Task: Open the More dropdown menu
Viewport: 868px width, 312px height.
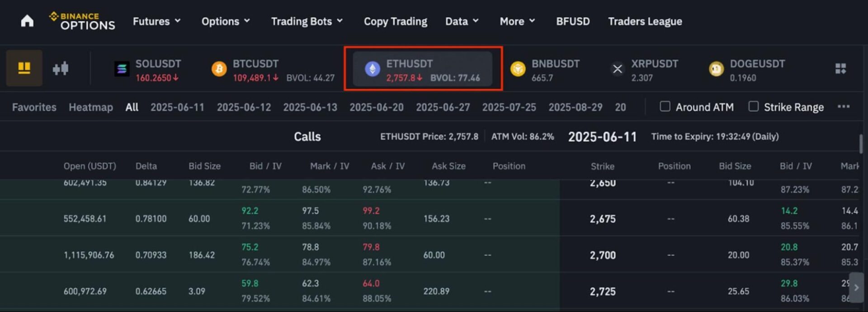Action: (x=517, y=21)
